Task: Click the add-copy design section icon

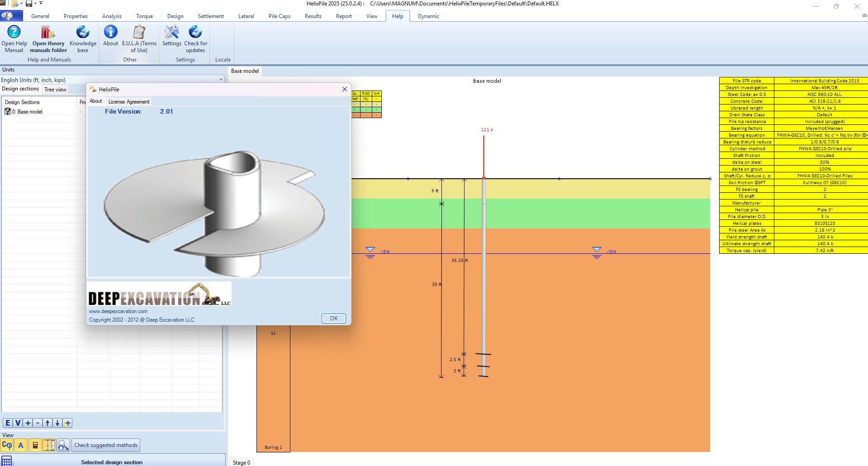Action: pyautogui.click(x=67, y=423)
